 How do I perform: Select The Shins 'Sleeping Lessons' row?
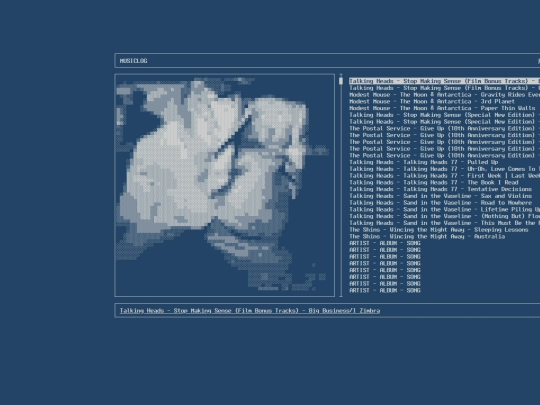click(x=439, y=230)
